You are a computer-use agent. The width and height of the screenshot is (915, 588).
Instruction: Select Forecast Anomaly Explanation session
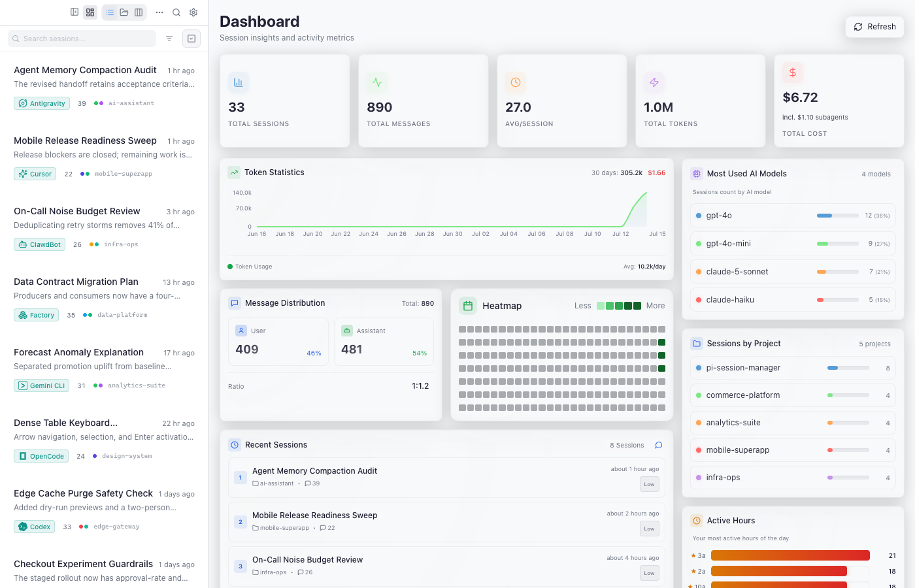[105, 370]
